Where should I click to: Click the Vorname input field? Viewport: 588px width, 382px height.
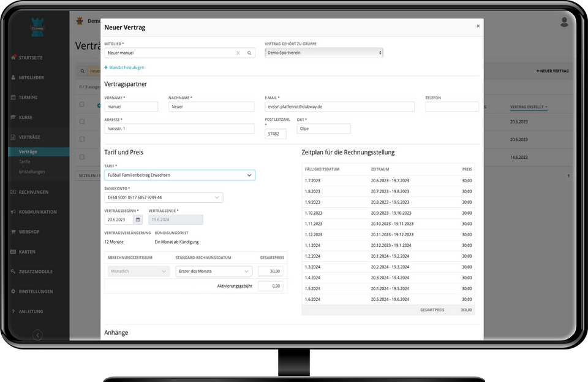pos(131,107)
